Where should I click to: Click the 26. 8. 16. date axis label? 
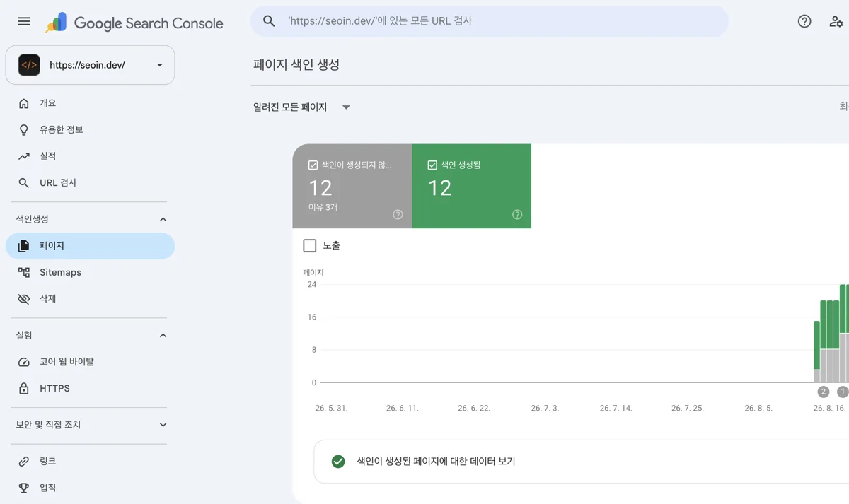830,409
